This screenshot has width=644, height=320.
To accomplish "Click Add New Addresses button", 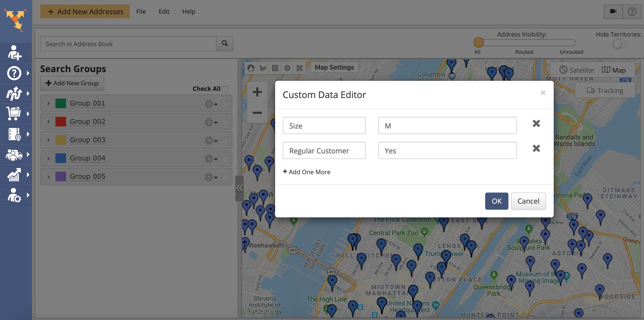I will click(x=85, y=11).
